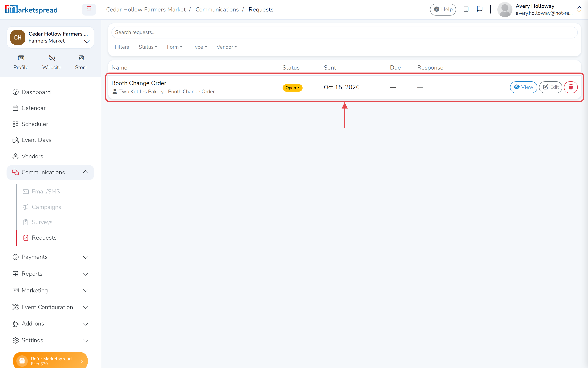Select Requests in the sidebar
Image resolution: width=588 pixels, height=368 pixels.
pos(44,238)
